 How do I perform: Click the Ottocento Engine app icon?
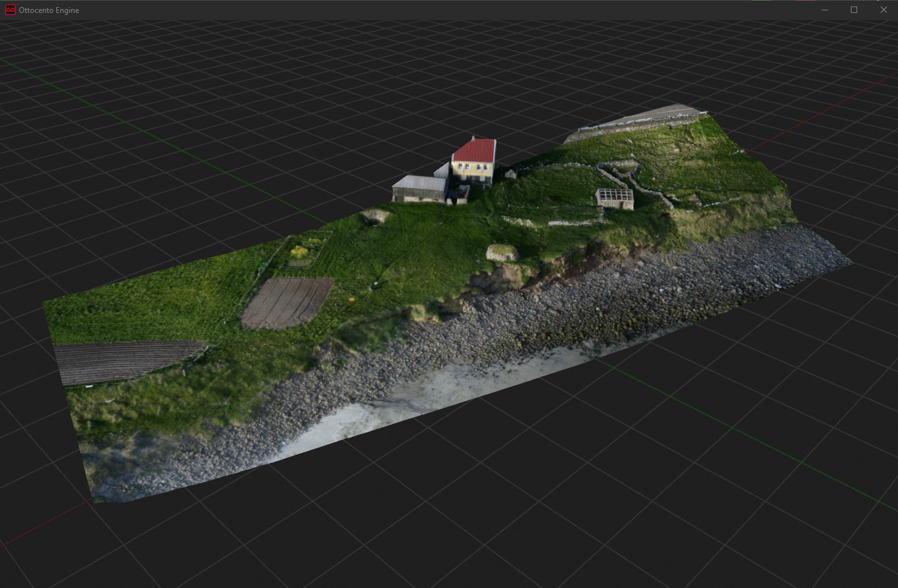click(x=10, y=10)
